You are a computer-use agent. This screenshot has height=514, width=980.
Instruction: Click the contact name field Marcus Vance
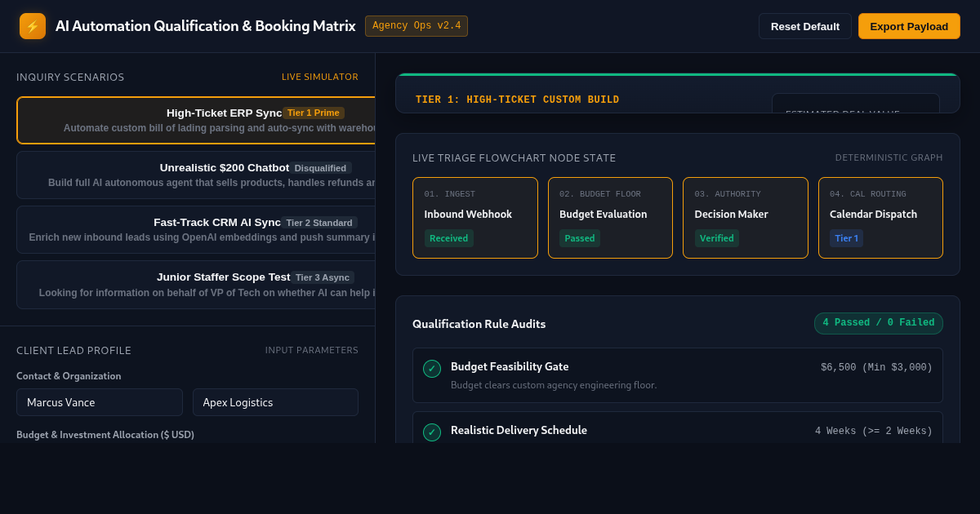(x=100, y=402)
